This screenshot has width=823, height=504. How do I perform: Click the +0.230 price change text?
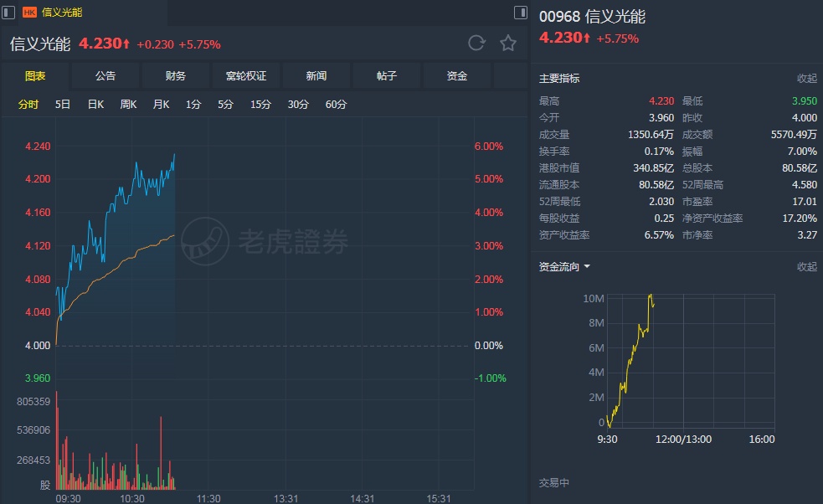click(x=156, y=44)
